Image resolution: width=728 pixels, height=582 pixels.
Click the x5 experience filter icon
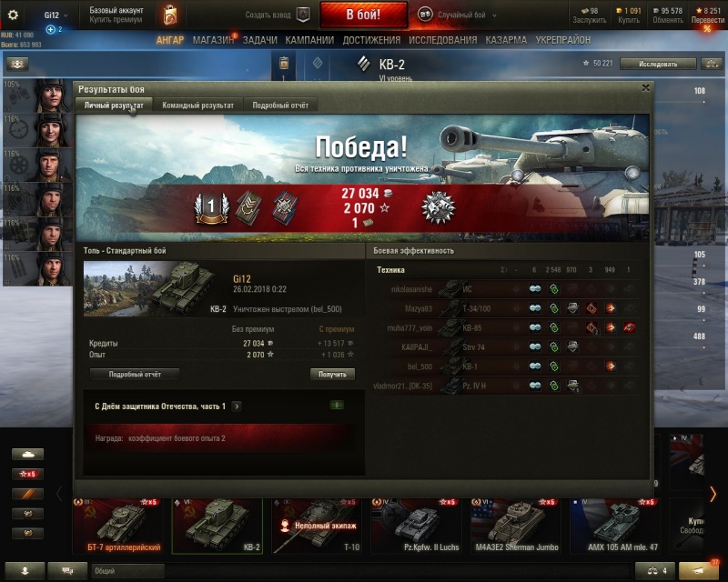tap(28, 474)
